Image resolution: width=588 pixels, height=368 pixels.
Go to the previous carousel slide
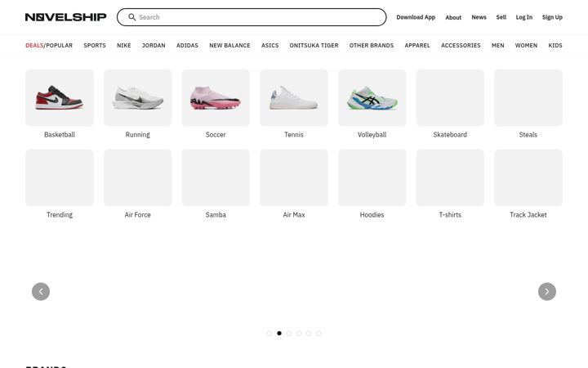click(x=41, y=291)
